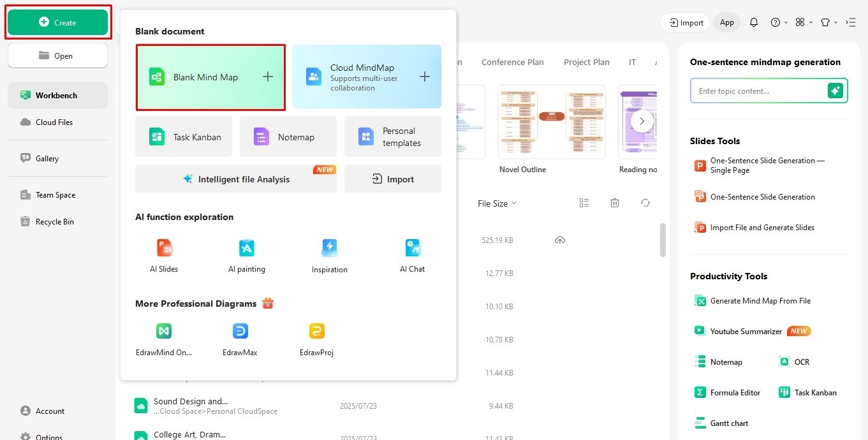Image resolution: width=868 pixels, height=440 pixels.
Task: Open Import File and Generate Slides
Action: click(754, 227)
